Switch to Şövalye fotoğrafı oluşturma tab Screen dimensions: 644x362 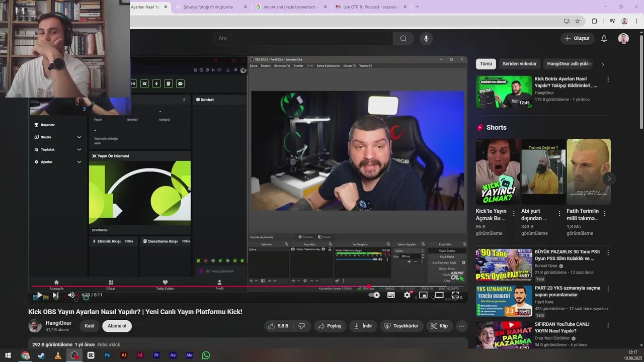[208, 7]
